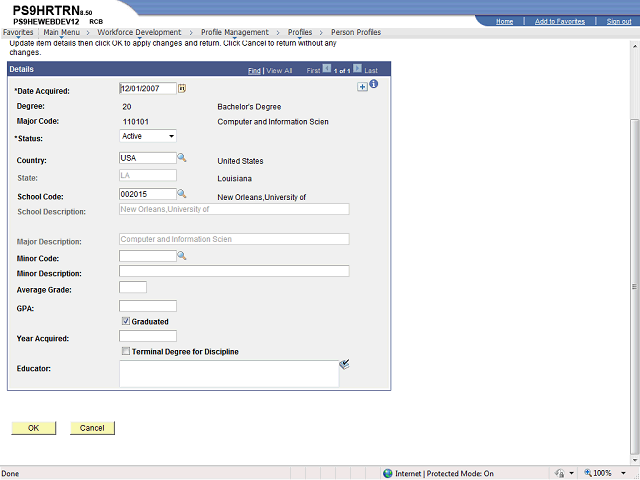Focus the Educator text area
This screenshot has height=480, width=640.
229,374
